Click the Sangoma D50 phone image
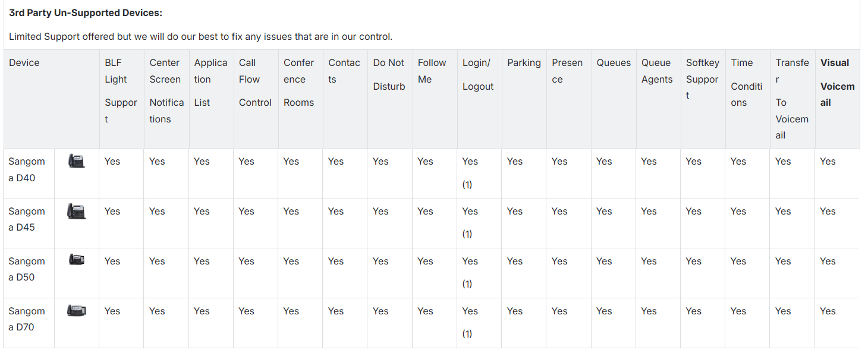Image resolution: width=868 pixels, height=353 pixels. [76, 260]
